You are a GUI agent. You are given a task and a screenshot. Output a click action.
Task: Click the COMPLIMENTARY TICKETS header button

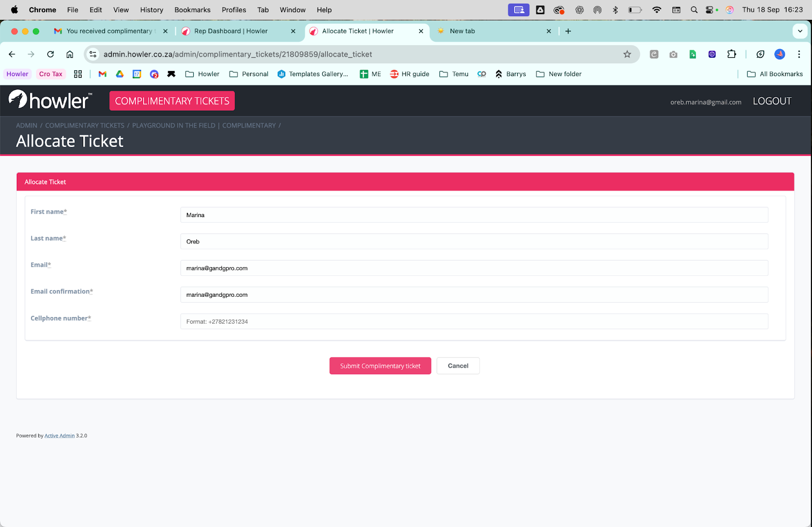(x=172, y=100)
